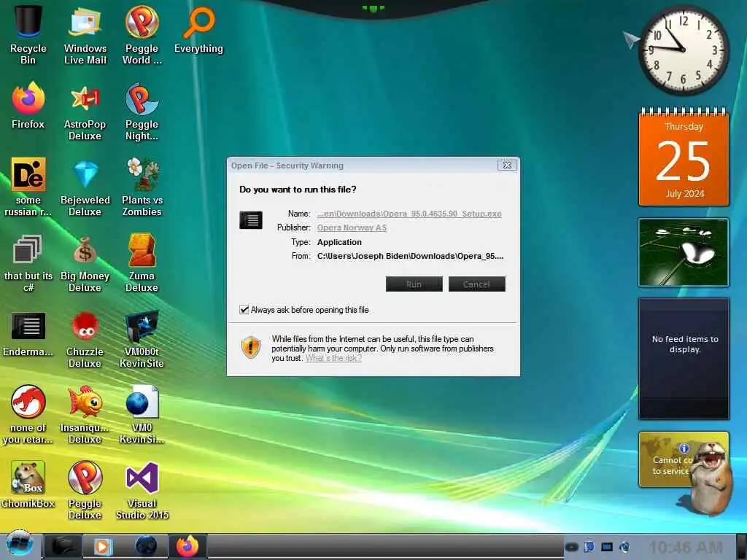Click the 10:46 AM taskbar clock
The image size is (747, 560).
pos(686,547)
